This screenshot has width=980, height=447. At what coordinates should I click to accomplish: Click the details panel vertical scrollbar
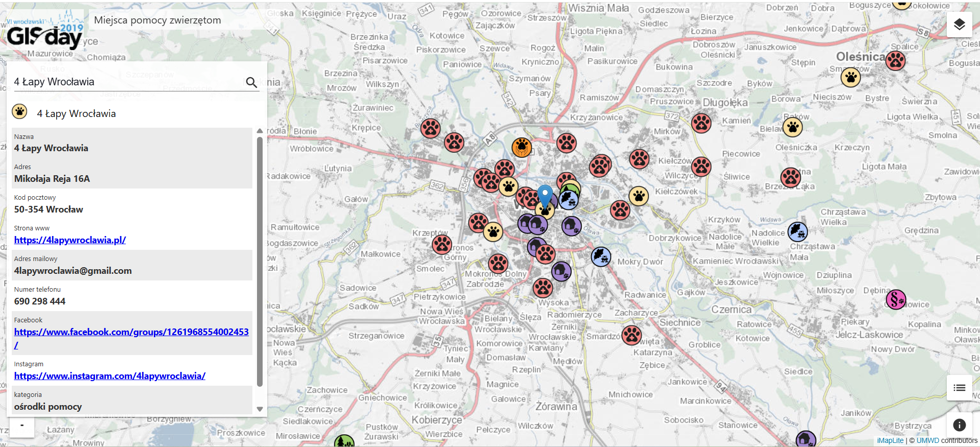click(260, 261)
